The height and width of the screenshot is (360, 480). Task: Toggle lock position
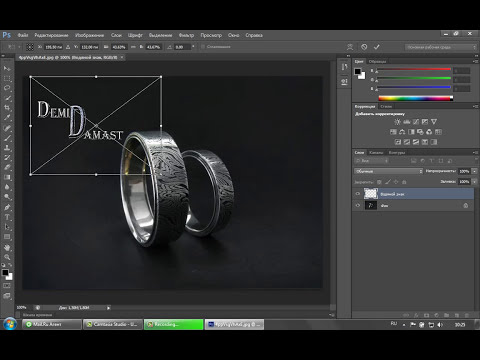[396, 182]
